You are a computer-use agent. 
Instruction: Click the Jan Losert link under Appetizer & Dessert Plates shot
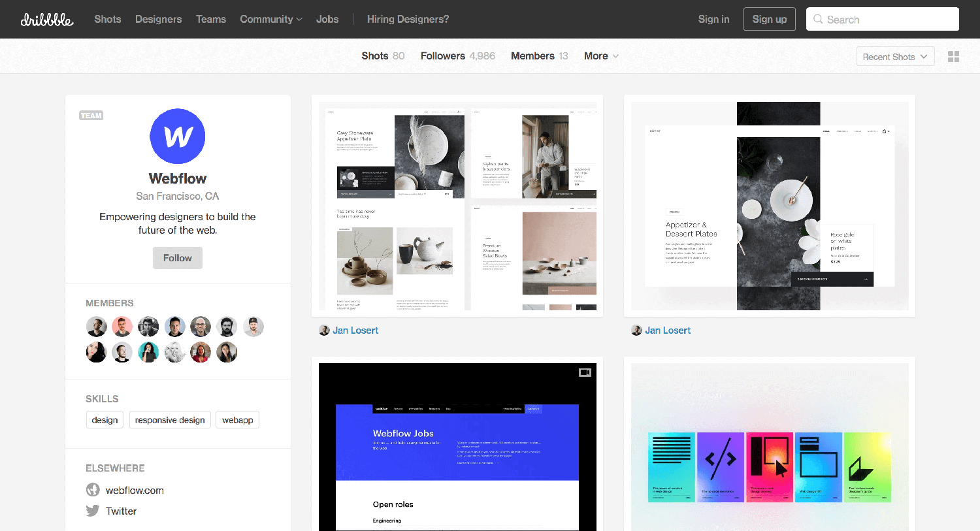[x=668, y=330]
